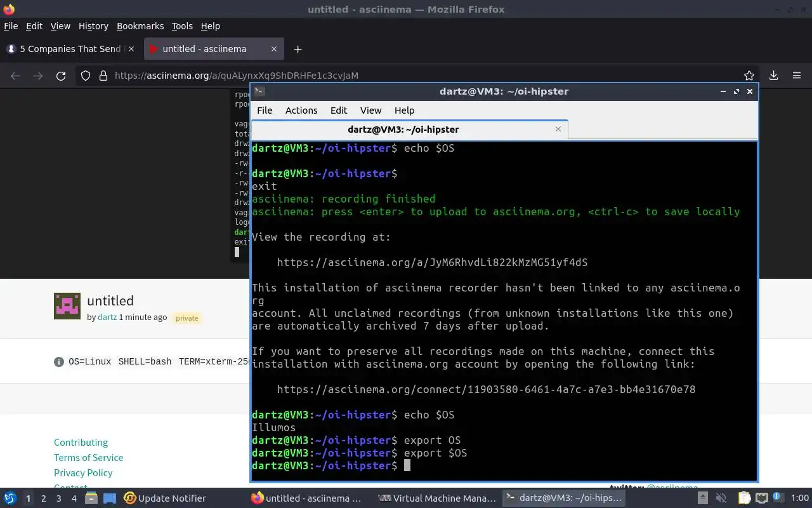Switch to workspace 3 in the pager
Screen dimensions: 812x508
58,498
